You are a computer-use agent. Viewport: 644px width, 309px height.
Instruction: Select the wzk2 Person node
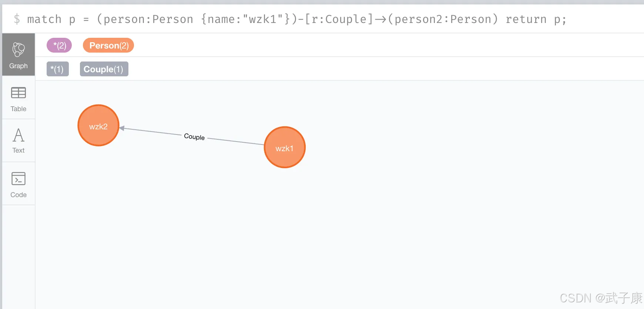click(x=98, y=125)
